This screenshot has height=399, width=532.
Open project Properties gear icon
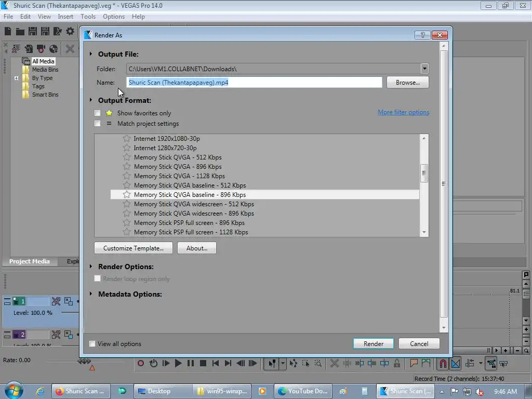pos(70,32)
